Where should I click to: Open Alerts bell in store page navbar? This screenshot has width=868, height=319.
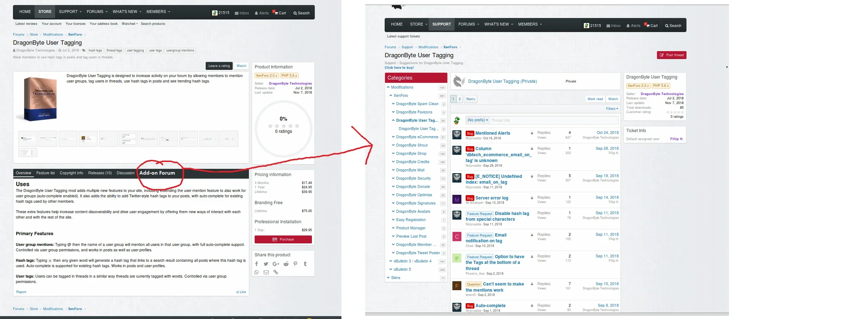click(x=262, y=13)
